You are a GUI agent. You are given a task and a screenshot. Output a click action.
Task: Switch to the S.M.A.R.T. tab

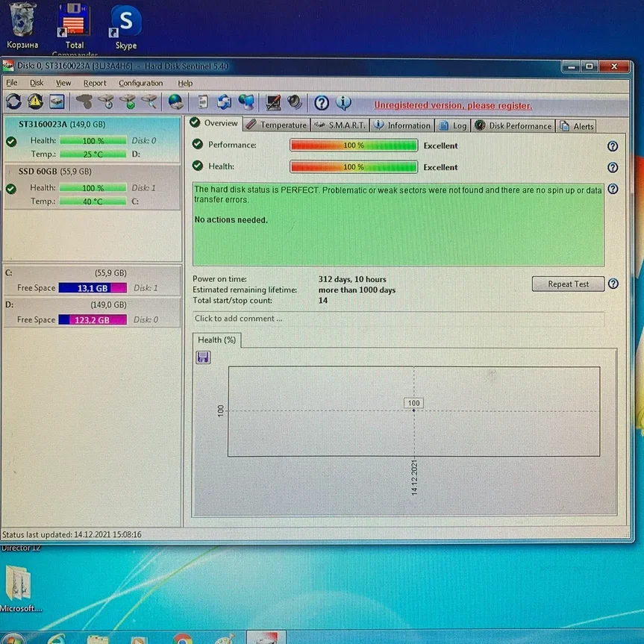[340, 125]
